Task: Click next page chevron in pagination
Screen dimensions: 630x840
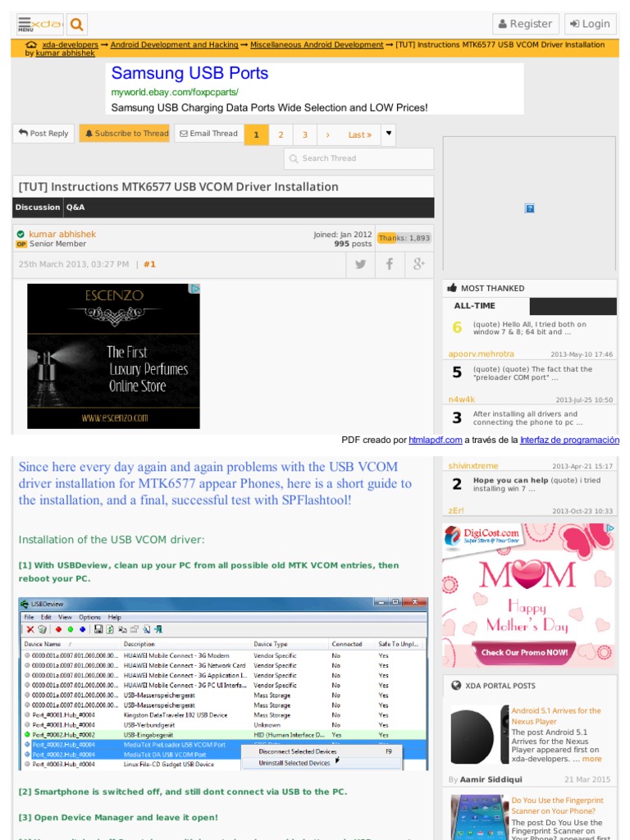Action: 328,135
